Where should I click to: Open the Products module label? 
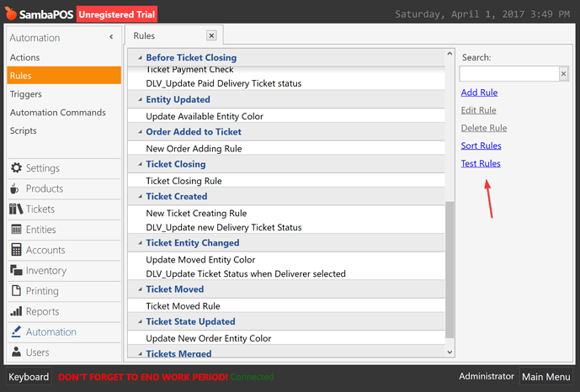[x=45, y=188]
